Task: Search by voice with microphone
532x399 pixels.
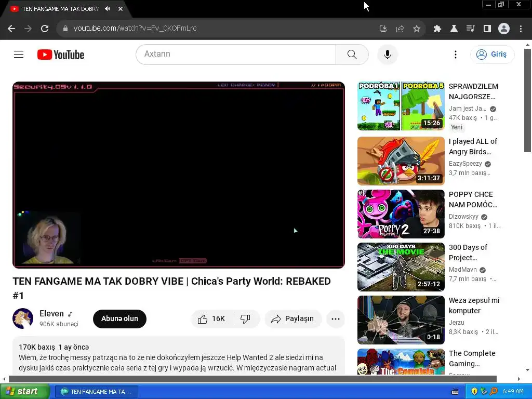Action: tap(388, 54)
